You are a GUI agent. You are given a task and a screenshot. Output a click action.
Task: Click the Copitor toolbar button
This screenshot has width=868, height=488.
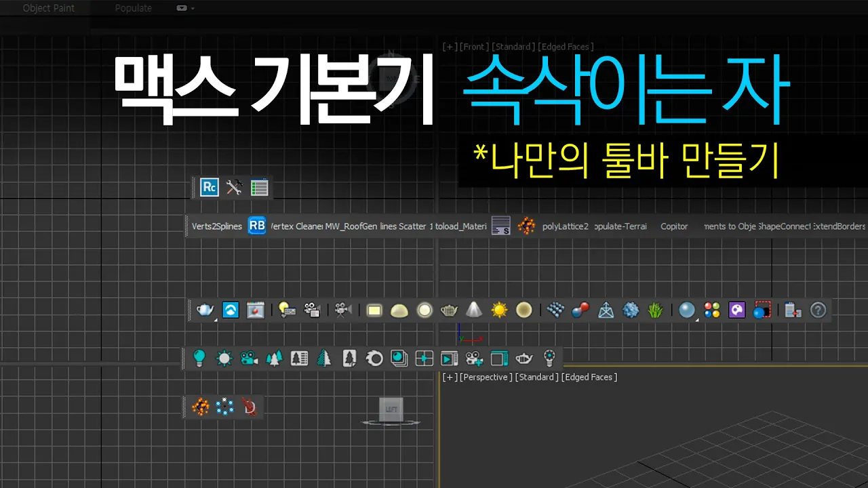coord(674,226)
